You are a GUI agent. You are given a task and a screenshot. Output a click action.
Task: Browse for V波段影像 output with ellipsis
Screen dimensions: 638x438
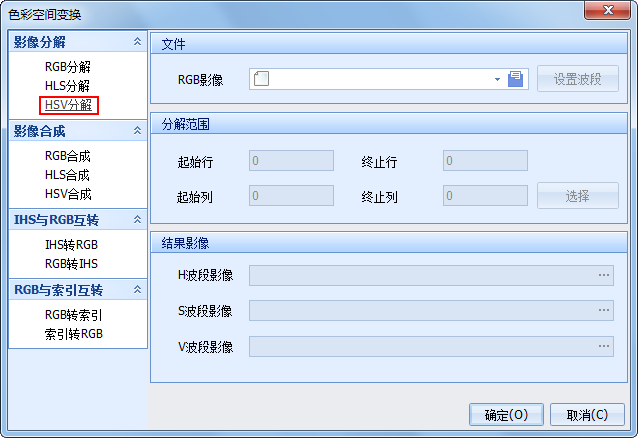(x=604, y=347)
